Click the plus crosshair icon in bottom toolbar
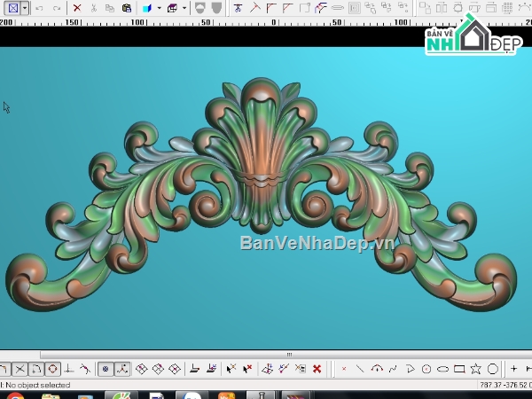Image resolution: width=532 pixels, height=399 pixels. pos(513,369)
